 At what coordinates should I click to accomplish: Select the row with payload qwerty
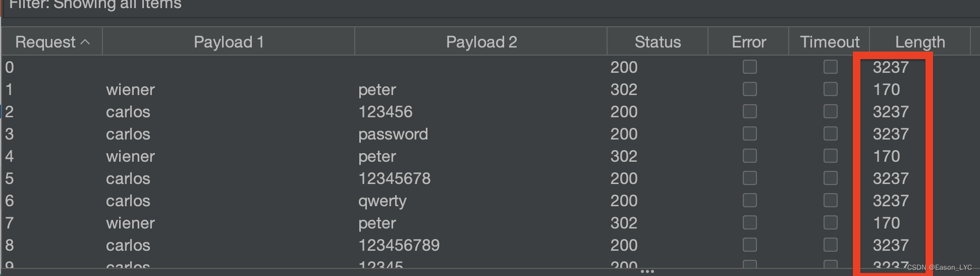click(x=490, y=201)
